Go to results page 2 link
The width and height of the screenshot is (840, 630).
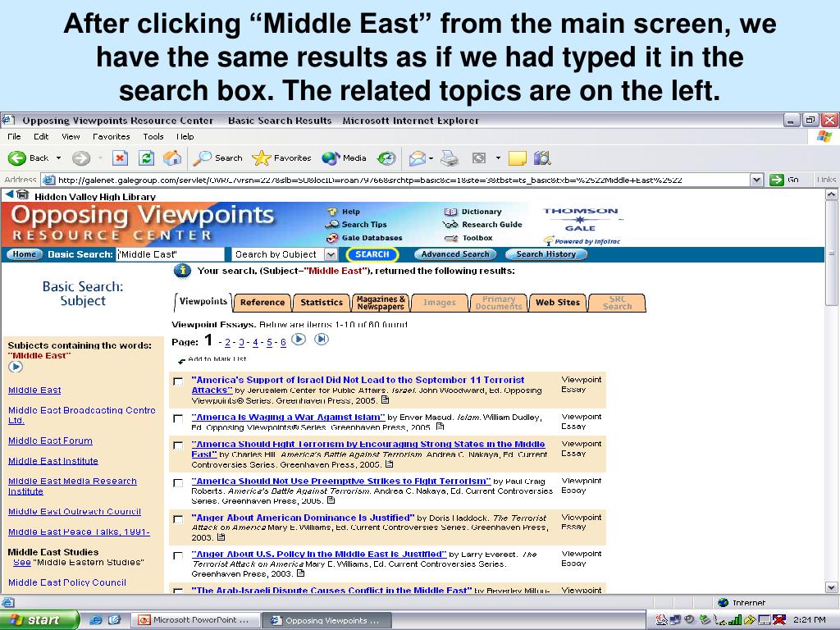pyautogui.click(x=228, y=342)
